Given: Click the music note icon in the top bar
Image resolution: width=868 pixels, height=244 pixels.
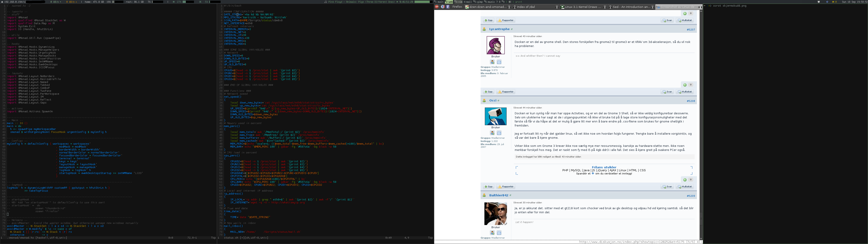Looking at the screenshot, I should tap(325, 2).
